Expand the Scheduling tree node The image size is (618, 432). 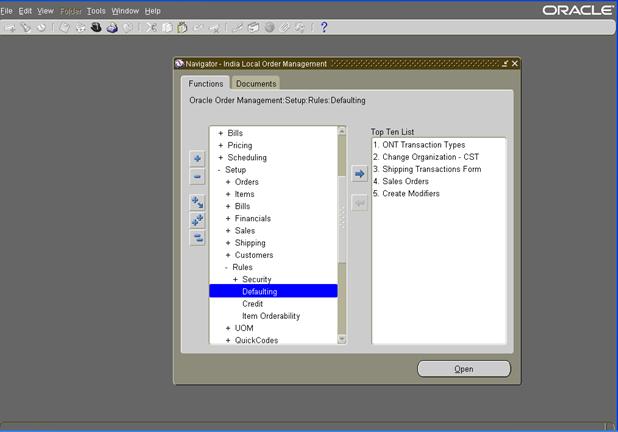221,158
